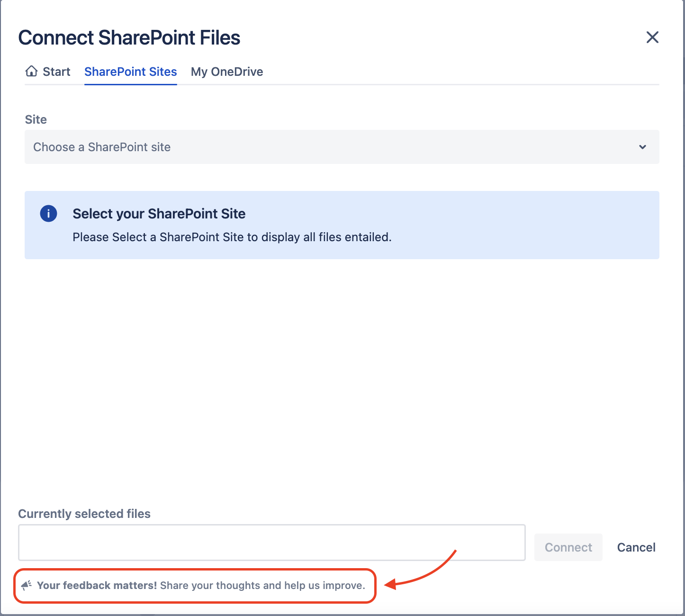Click the home icon beside Start
Image resolution: width=685 pixels, height=616 pixels.
tap(31, 72)
